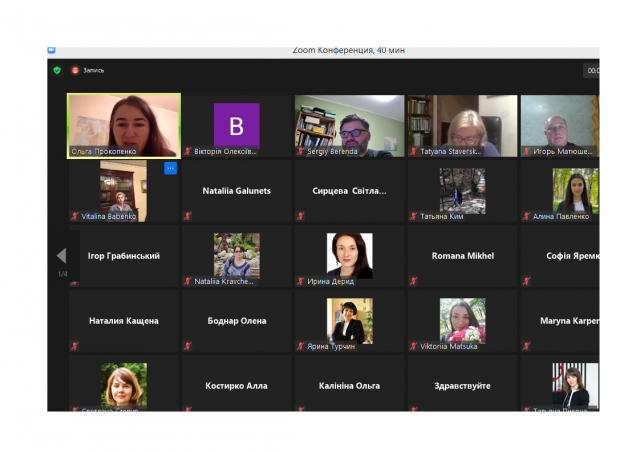Select Viktoriia Matsuka profile photo tile

[462, 321]
